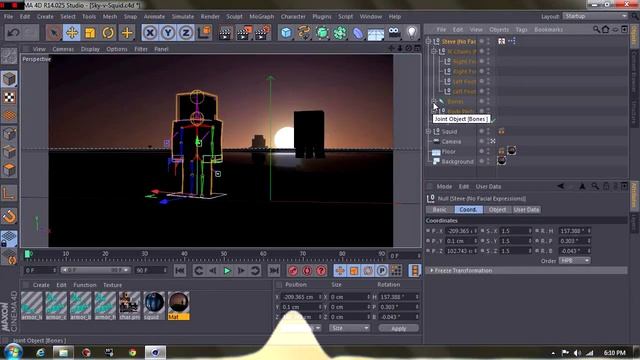Click the R.H rotation input field
The height and width of the screenshot is (360, 640).
(x=575, y=231)
